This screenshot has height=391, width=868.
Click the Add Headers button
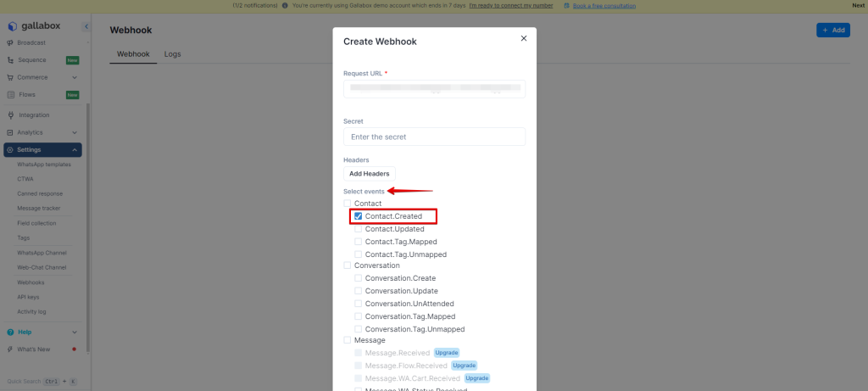coord(369,174)
